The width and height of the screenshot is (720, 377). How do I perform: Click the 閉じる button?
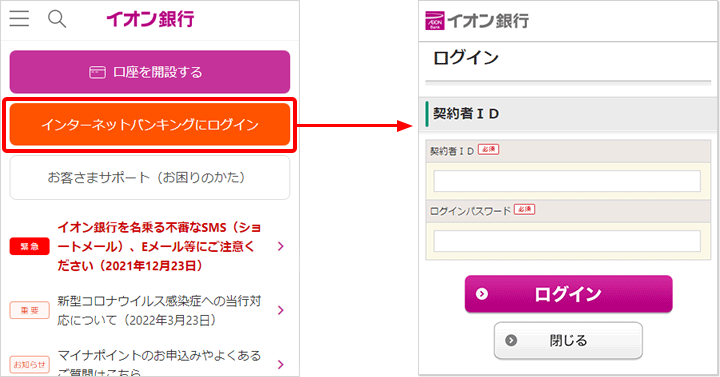pyautogui.click(x=568, y=340)
